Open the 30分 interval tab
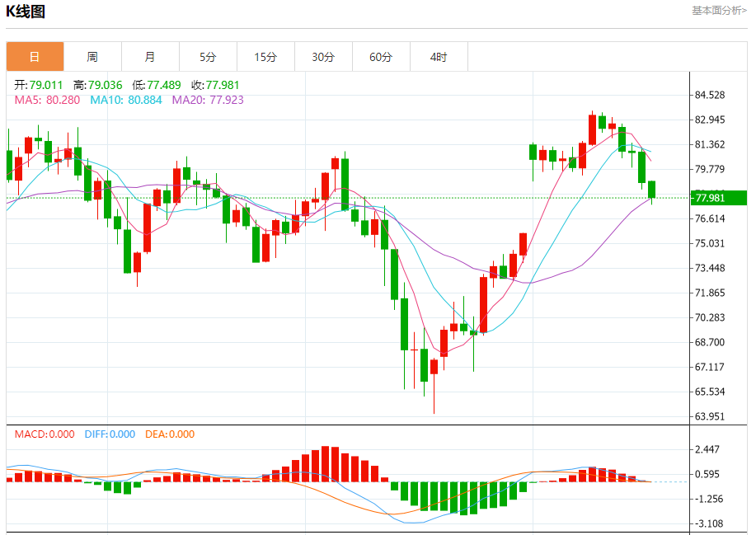Viewport: 756px width, 535px height. pos(323,57)
